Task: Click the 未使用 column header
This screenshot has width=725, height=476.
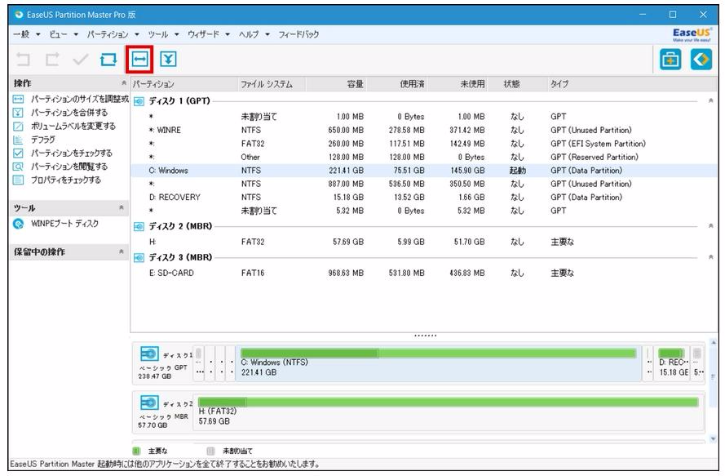Action: tap(458, 84)
